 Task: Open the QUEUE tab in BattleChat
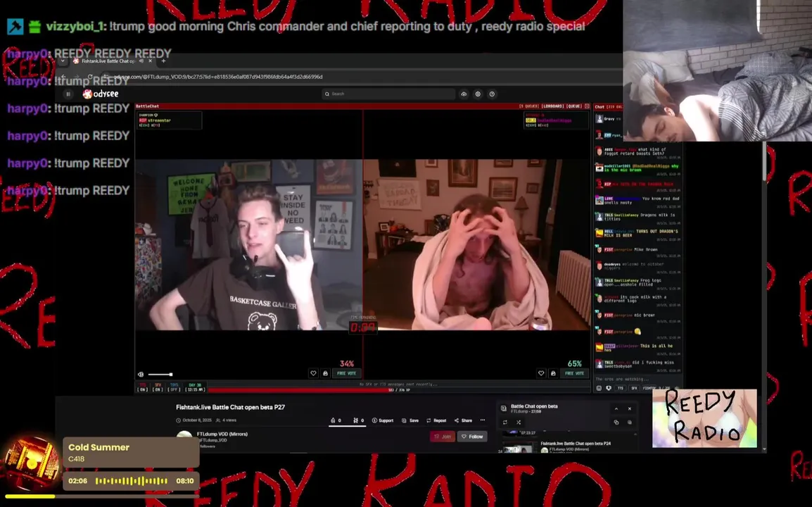pos(573,106)
